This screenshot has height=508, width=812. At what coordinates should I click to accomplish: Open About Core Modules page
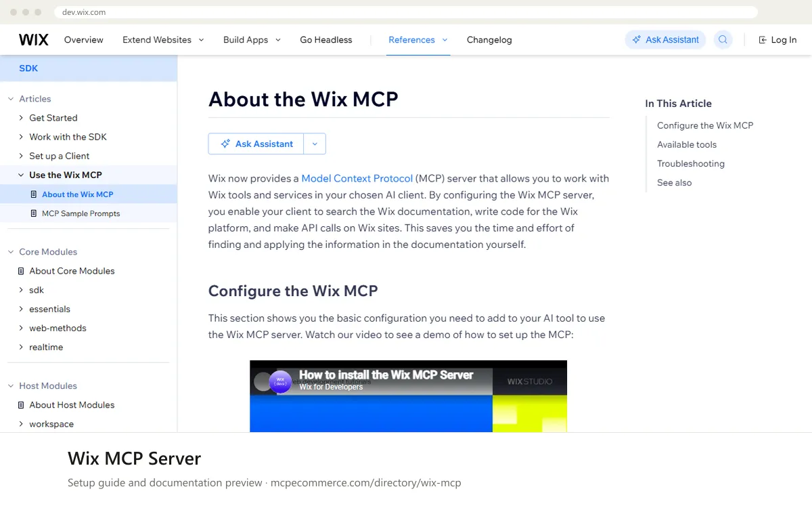click(x=72, y=271)
